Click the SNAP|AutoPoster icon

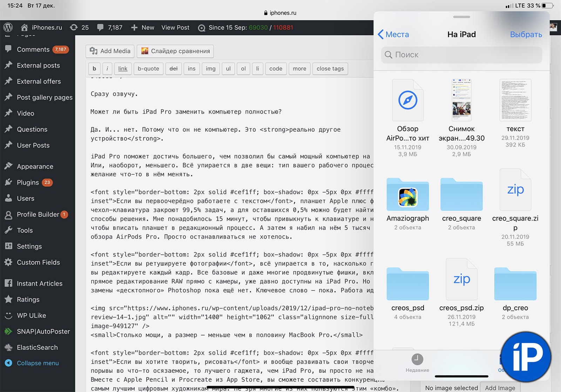8,331
